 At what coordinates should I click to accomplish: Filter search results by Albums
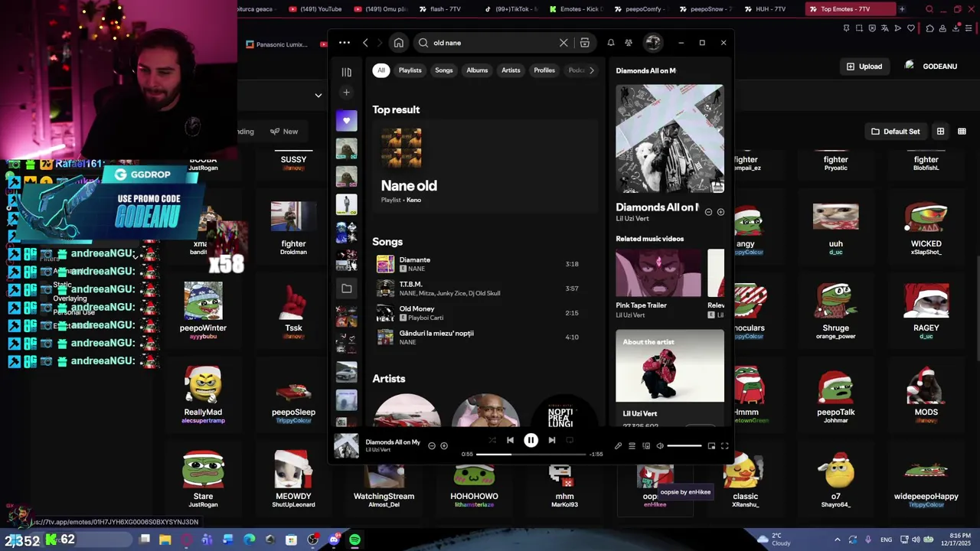(x=477, y=70)
